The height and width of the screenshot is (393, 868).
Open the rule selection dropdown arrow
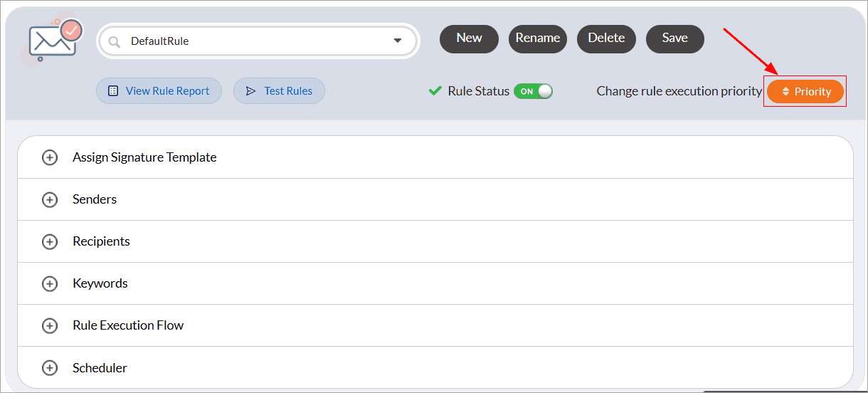coord(398,41)
